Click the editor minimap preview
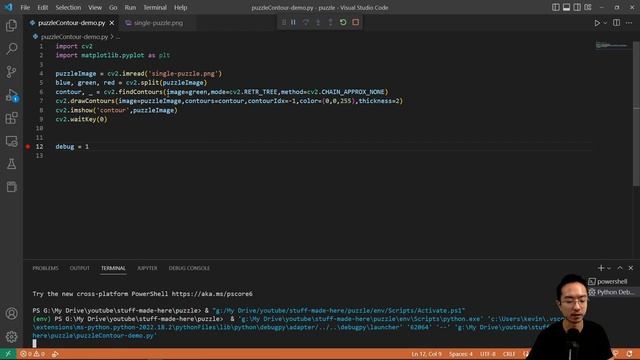The image size is (640, 360). 611,45
